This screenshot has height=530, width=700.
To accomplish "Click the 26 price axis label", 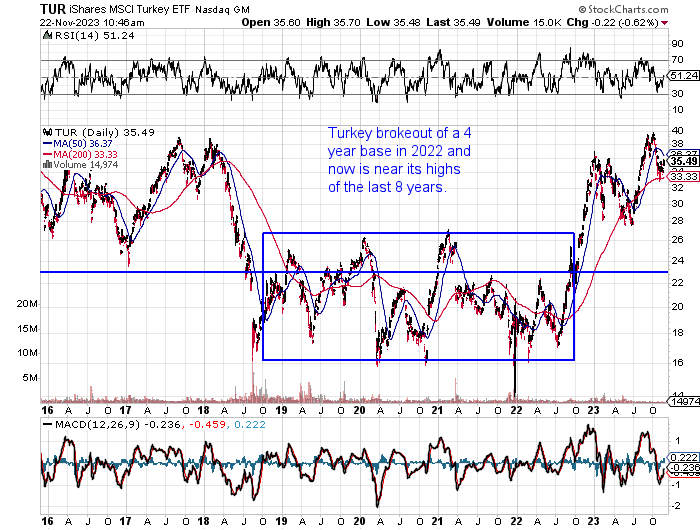I will 677,240.
